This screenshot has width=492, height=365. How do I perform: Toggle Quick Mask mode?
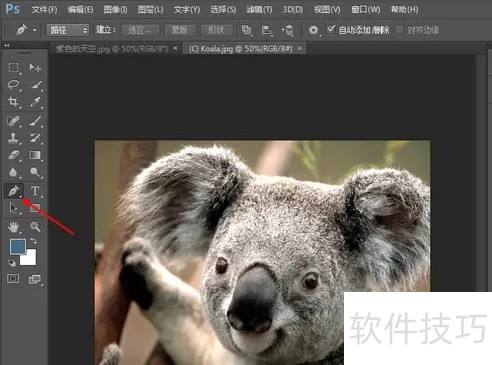pyautogui.click(x=13, y=278)
